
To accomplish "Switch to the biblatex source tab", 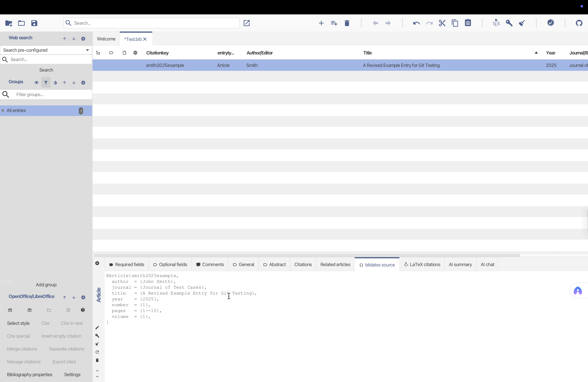I will (377, 264).
